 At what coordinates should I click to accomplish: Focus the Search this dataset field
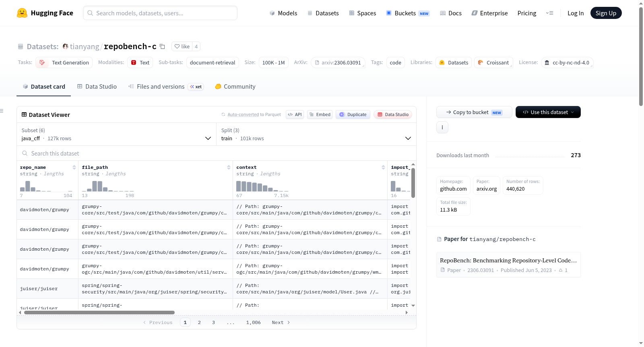[217, 153]
